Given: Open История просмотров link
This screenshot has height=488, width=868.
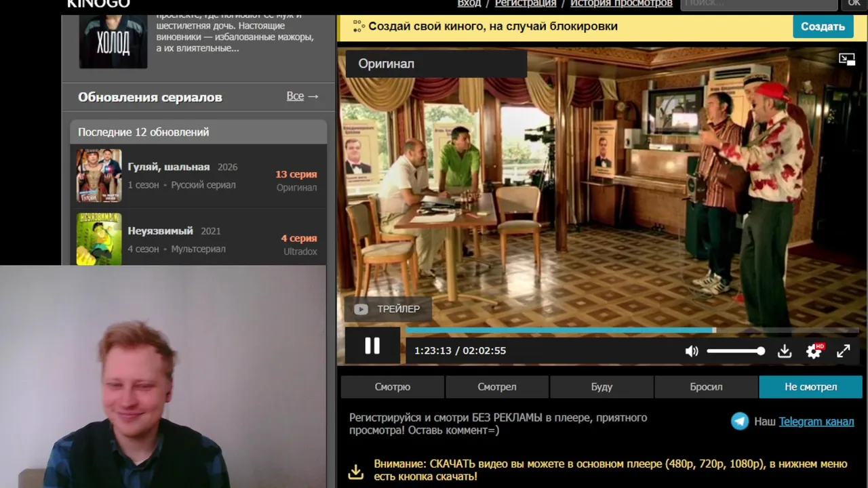Looking at the screenshot, I should click(621, 3).
